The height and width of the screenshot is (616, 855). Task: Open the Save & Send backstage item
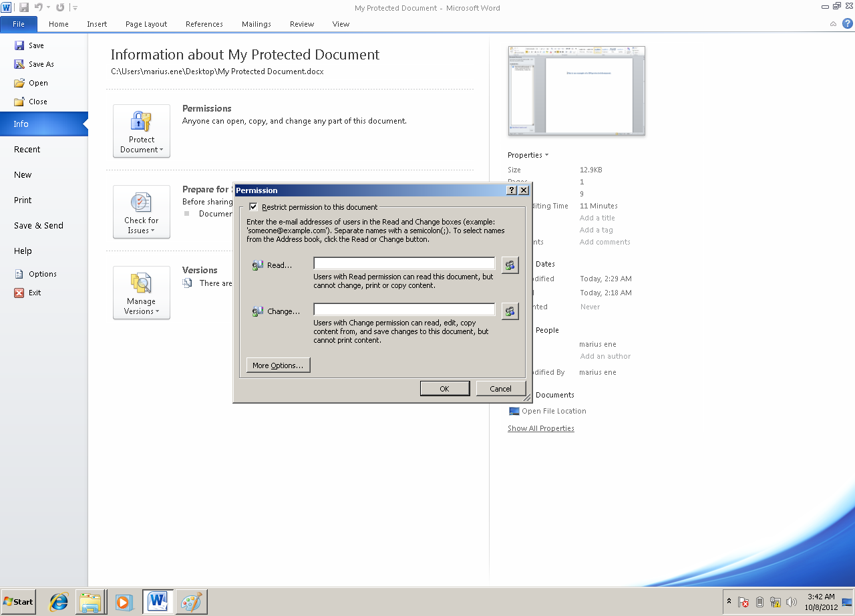point(39,226)
